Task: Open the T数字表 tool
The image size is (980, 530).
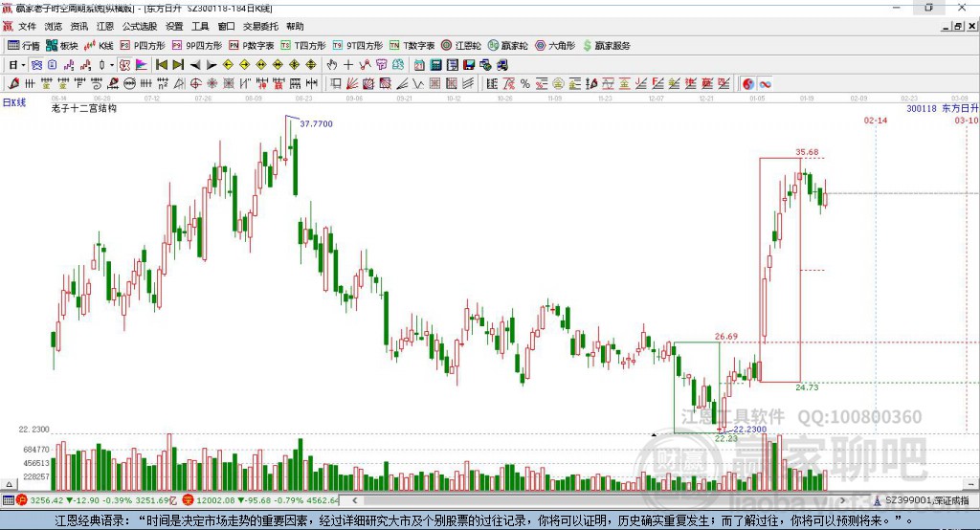Action: 412,46
